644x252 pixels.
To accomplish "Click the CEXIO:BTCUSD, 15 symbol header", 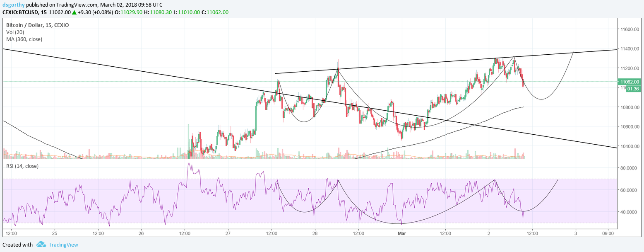I will [24, 12].
